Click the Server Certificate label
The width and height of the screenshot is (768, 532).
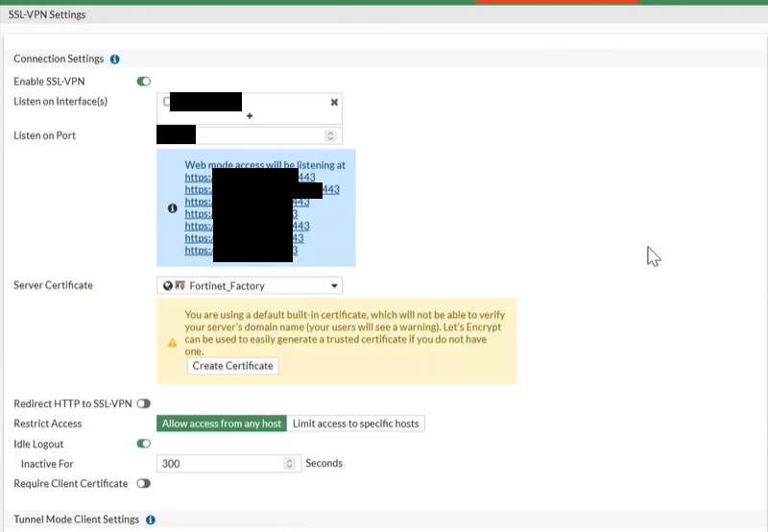tap(53, 285)
